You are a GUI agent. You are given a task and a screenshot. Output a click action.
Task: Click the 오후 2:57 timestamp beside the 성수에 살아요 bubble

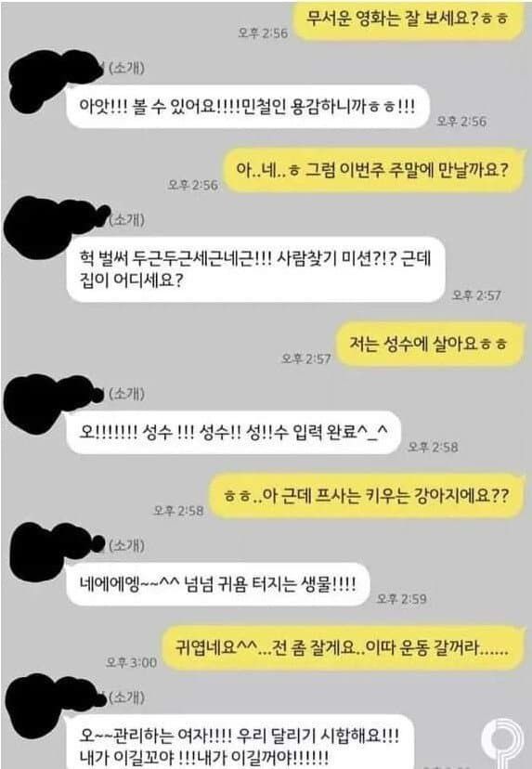[x=306, y=358]
